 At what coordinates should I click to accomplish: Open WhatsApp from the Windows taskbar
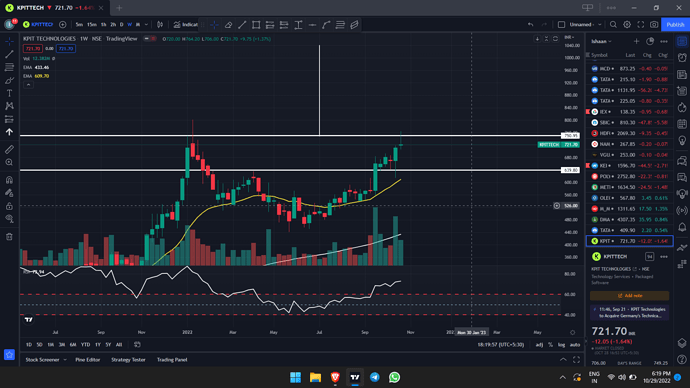point(394,377)
